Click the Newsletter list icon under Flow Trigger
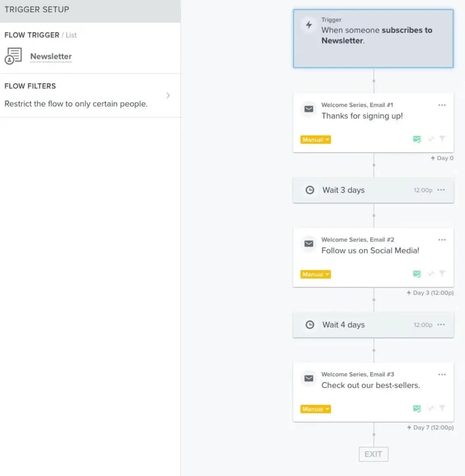The height and width of the screenshot is (476, 465). pos(14,56)
